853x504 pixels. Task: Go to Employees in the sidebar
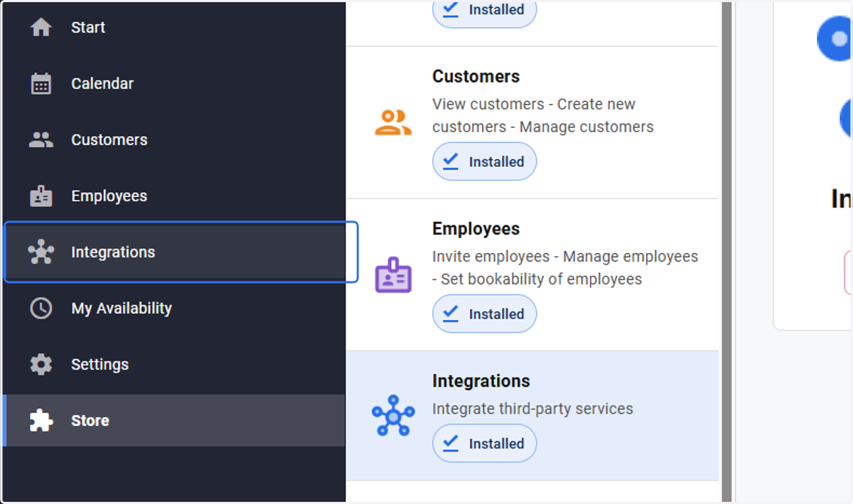[x=174, y=196]
